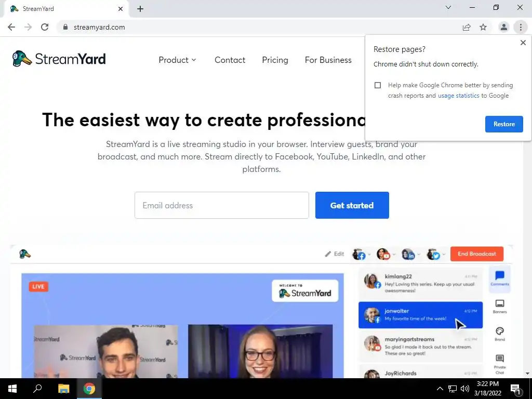532x399 pixels.
Task: Check the send crash reports checkbox
Action: [378, 85]
